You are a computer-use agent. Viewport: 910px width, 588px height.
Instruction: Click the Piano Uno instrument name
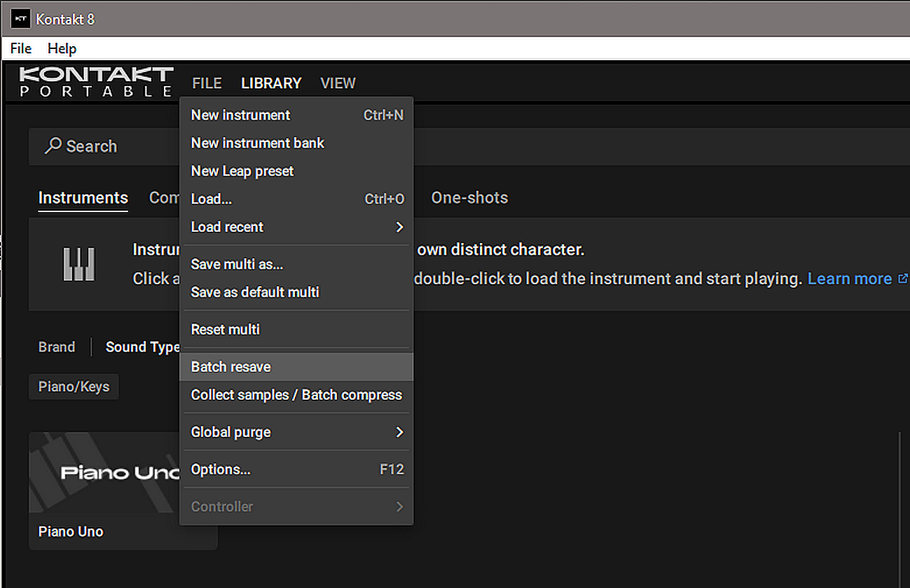[71, 531]
